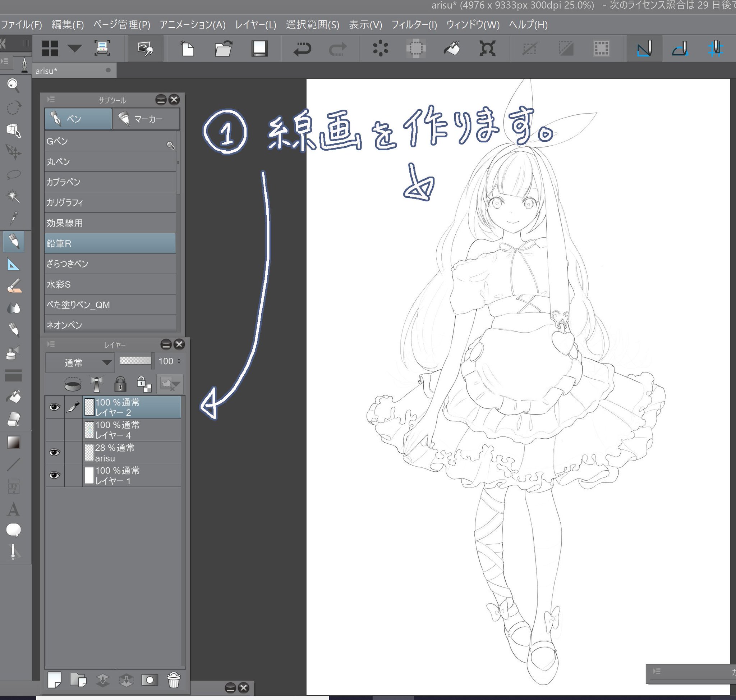Select the Object operation cube tool
The width and height of the screenshot is (736, 700).
13,130
